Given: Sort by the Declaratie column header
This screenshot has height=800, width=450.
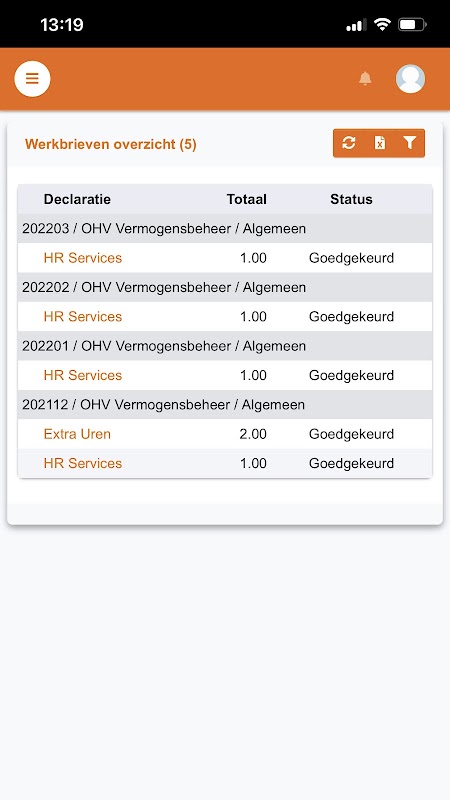Looking at the screenshot, I should [77, 199].
